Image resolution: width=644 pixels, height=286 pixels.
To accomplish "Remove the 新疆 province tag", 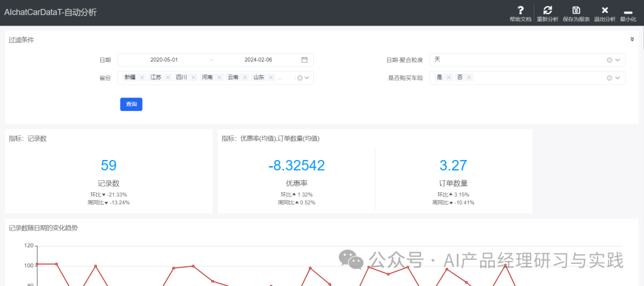I will [x=142, y=78].
